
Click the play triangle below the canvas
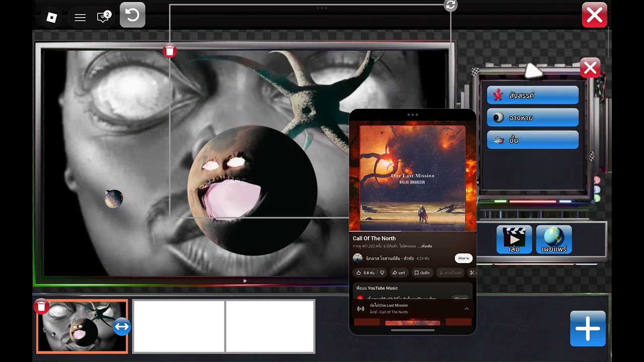pos(245,281)
